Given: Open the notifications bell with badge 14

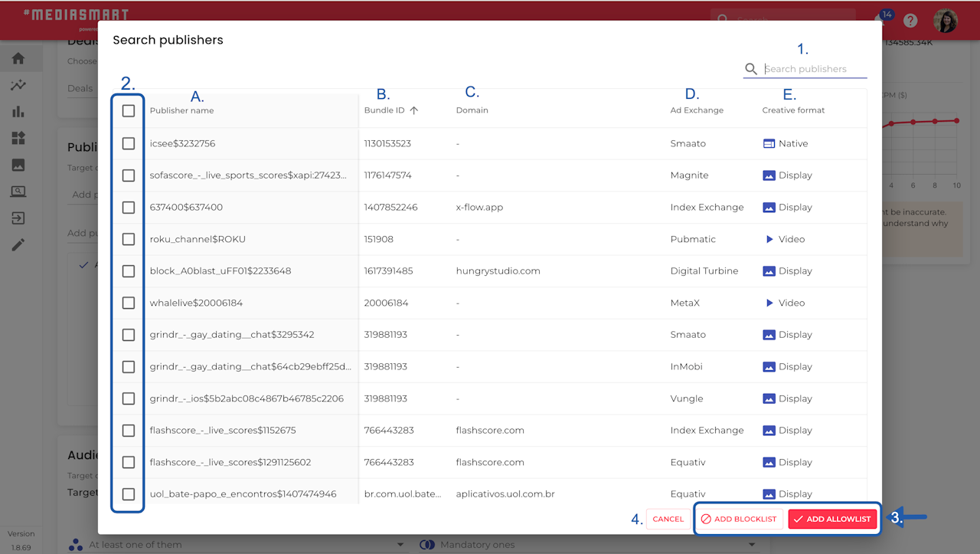Looking at the screenshot, I should pyautogui.click(x=881, y=21).
